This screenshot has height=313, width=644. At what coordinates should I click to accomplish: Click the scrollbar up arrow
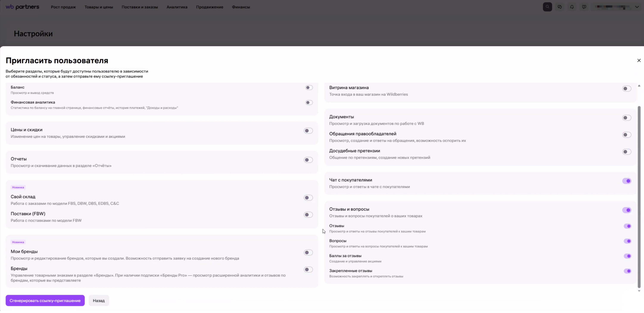[x=639, y=86]
